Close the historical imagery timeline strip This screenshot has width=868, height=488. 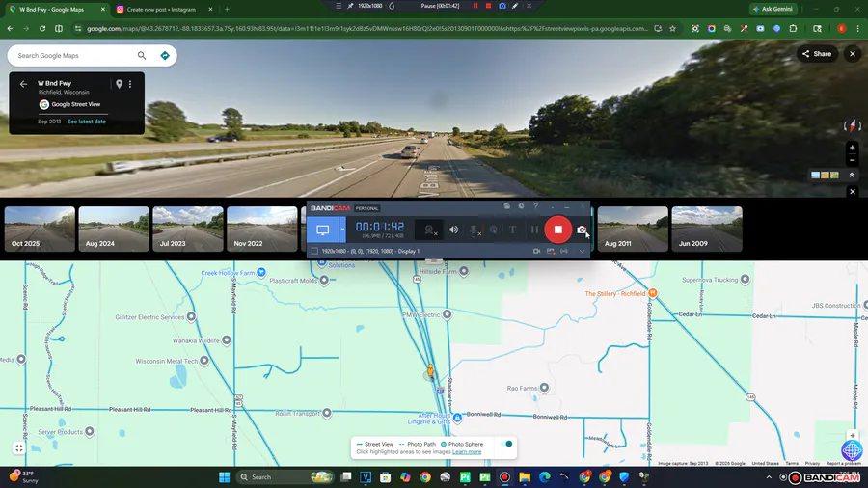coord(853,191)
